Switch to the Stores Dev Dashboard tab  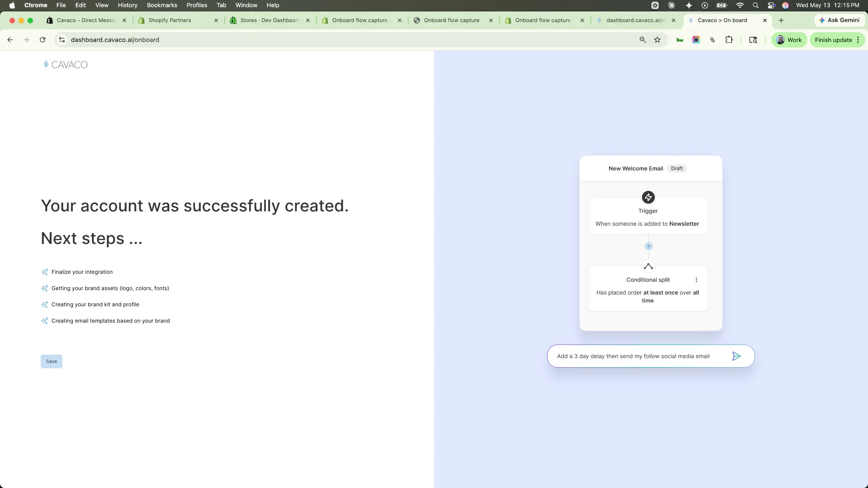coord(270,20)
